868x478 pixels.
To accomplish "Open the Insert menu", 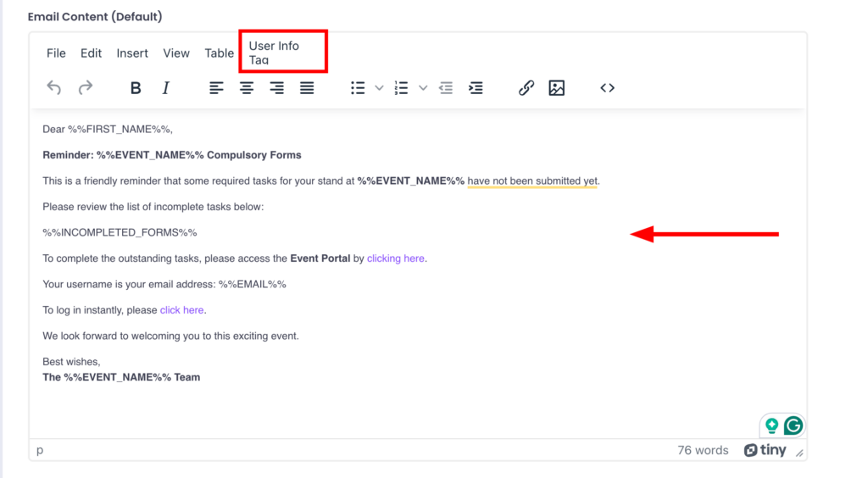I will point(132,53).
